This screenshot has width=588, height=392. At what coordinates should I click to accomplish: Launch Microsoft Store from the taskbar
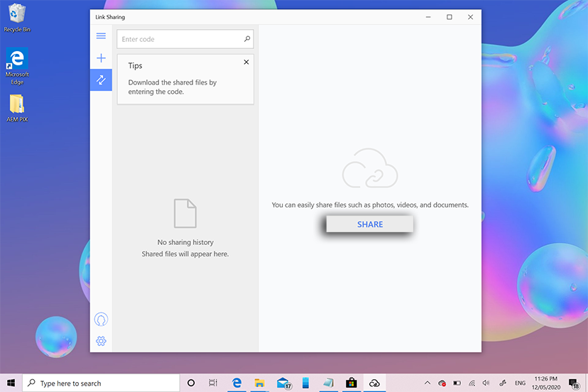click(351, 383)
